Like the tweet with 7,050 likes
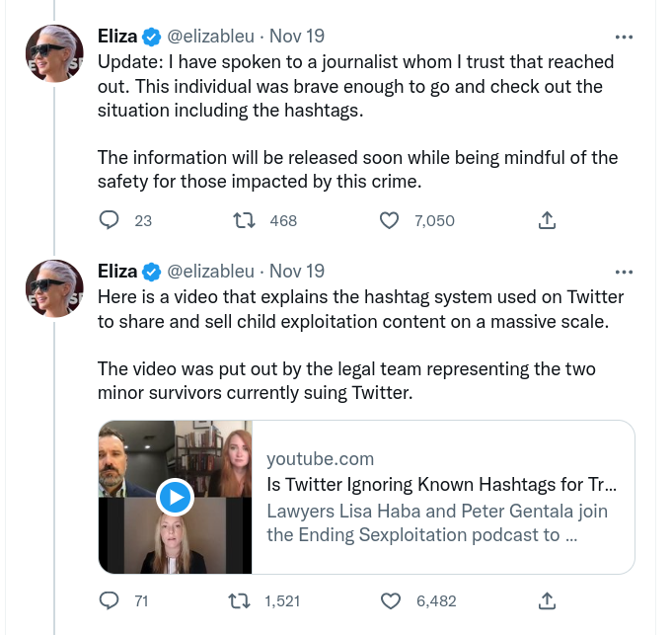Viewport: 672px width, 635px height. (390, 220)
